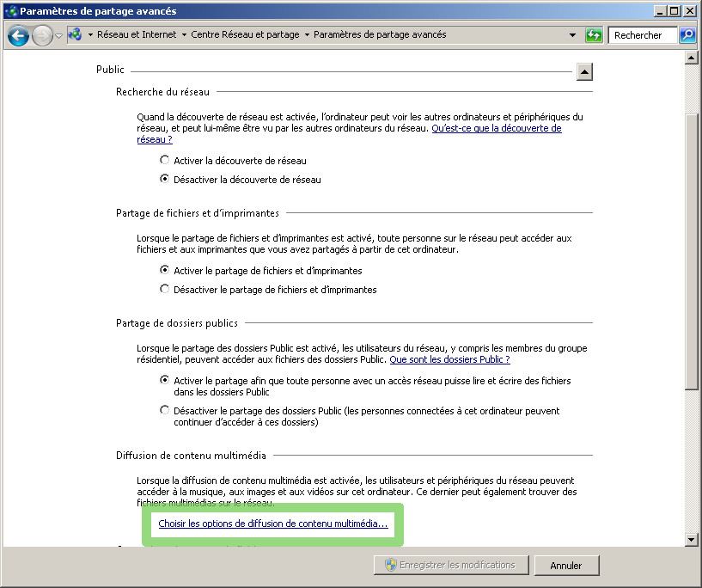702x588 pixels.
Task: Select Désactiver le partage de fichiers et d'imprimantes
Action: (164, 290)
